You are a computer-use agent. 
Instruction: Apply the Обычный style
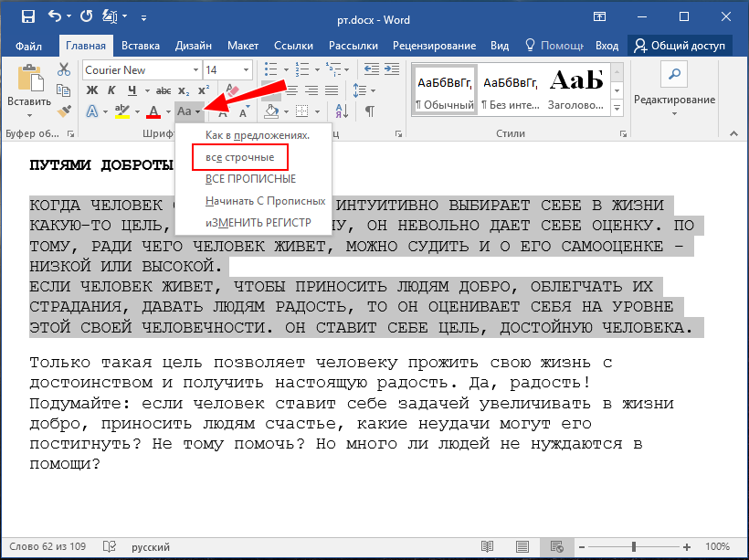tap(444, 89)
